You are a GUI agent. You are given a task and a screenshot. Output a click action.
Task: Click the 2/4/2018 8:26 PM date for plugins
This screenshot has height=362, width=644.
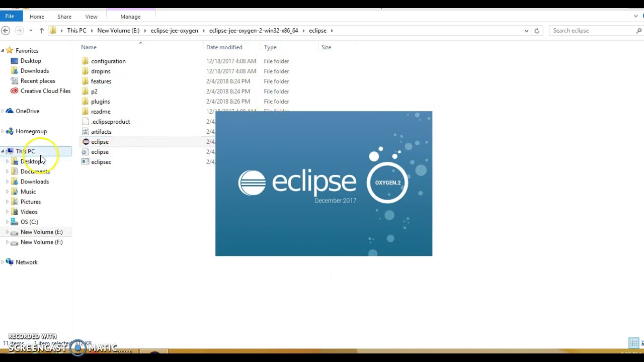pos(228,102)
